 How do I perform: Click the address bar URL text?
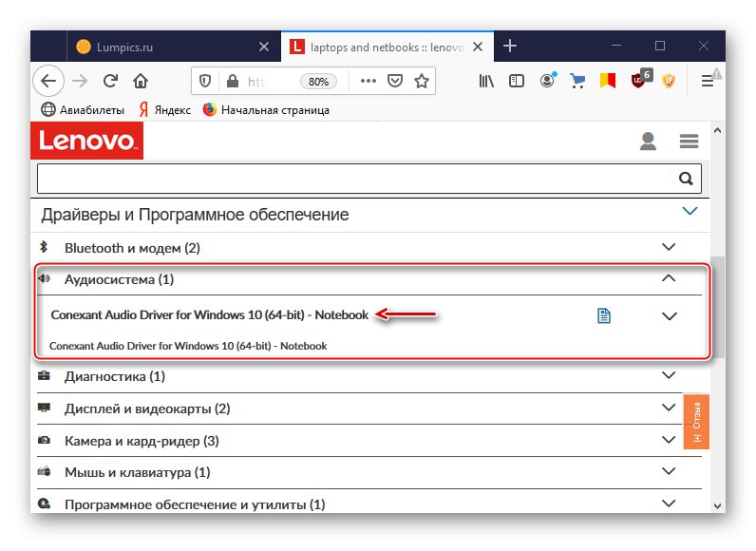(255, 82)
